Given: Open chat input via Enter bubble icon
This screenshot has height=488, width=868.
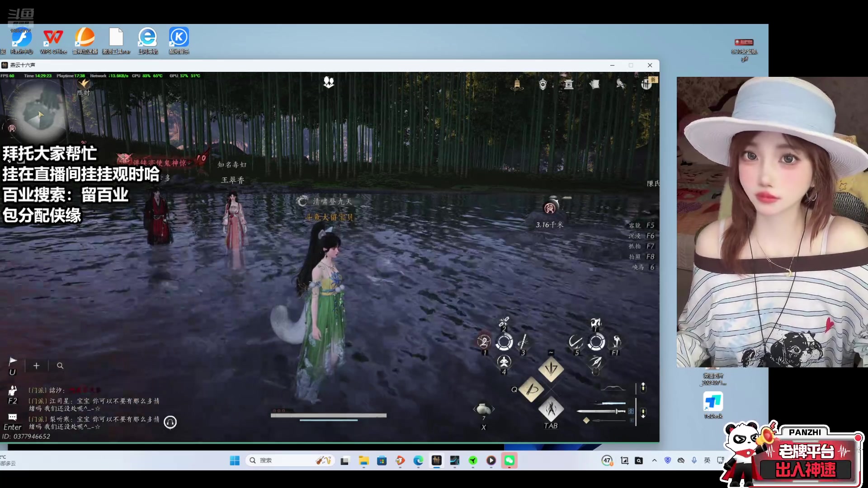Looking at the screenshot, I should pos(13,417).
